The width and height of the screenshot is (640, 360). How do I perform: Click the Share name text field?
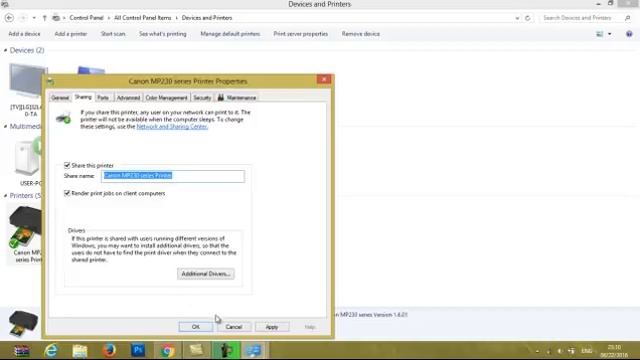click(173, 176)
